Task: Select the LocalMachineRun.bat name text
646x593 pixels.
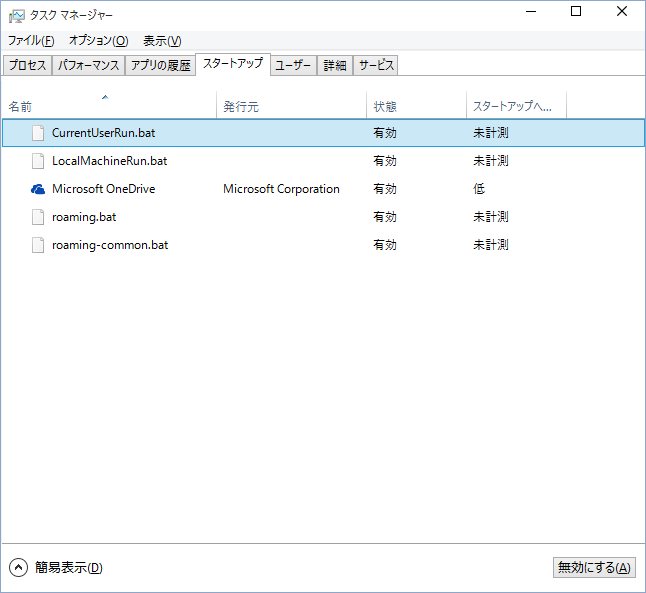Action: tap(110, 161)
